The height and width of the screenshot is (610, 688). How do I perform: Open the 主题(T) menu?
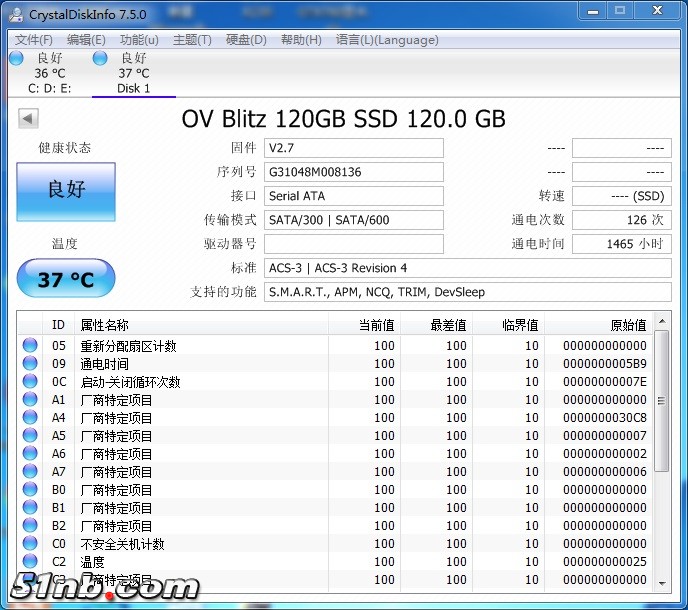192,40
